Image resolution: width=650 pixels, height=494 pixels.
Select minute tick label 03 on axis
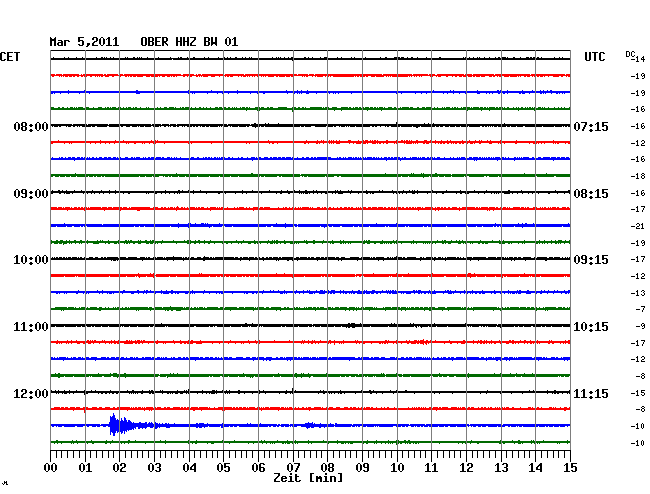tap(154, 467)
